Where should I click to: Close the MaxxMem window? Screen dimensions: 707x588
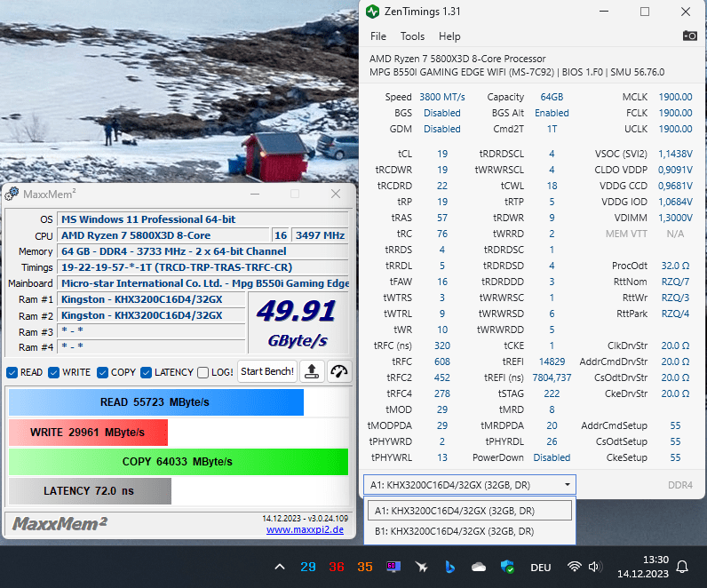click(x=336, y=194)
